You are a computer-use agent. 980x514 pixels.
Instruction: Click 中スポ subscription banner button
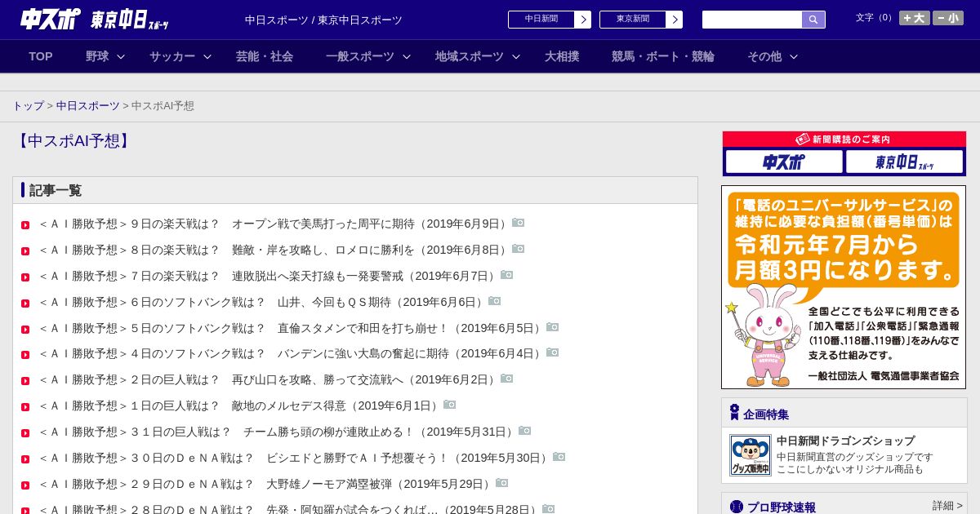pyautogui.click(x=784, y=162)
